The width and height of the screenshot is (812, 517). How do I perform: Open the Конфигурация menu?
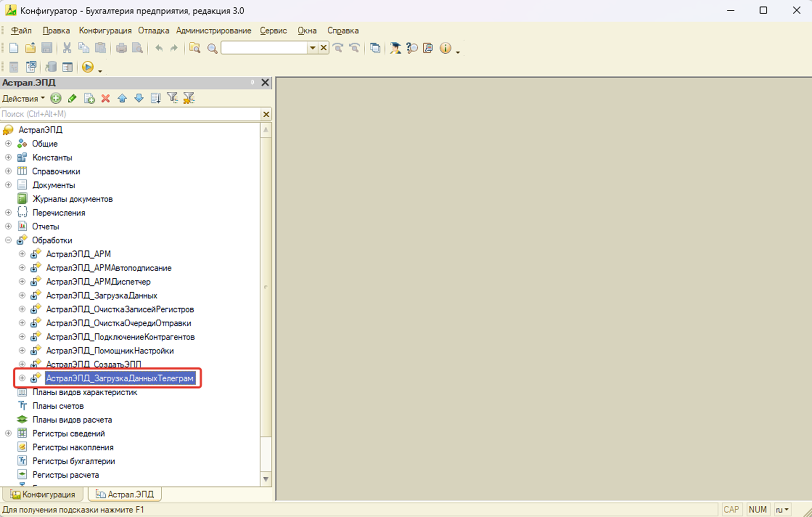click(105, 31)
